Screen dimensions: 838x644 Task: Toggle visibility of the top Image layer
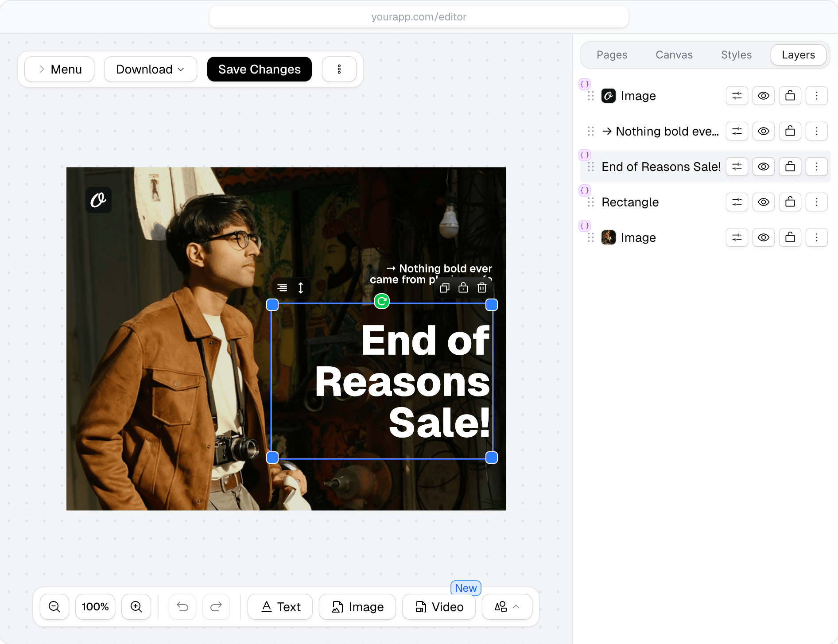click(763, 96)
